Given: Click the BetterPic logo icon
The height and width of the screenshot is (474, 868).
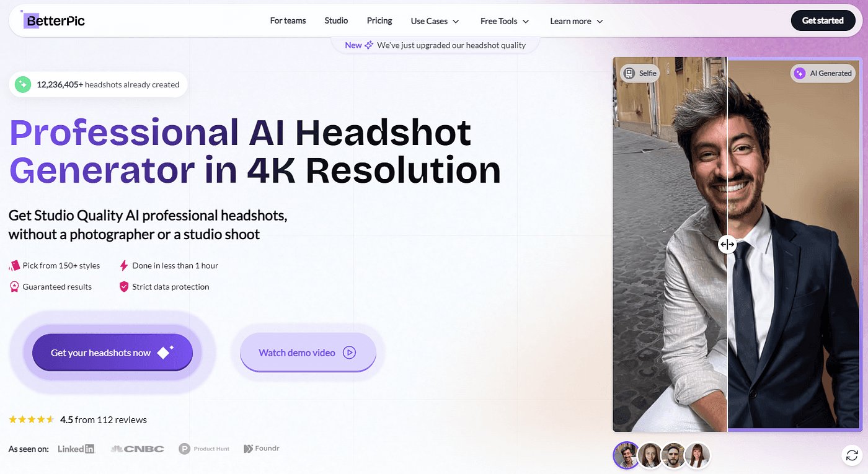Looking at the screenshot, I should [x=30, y=20].
